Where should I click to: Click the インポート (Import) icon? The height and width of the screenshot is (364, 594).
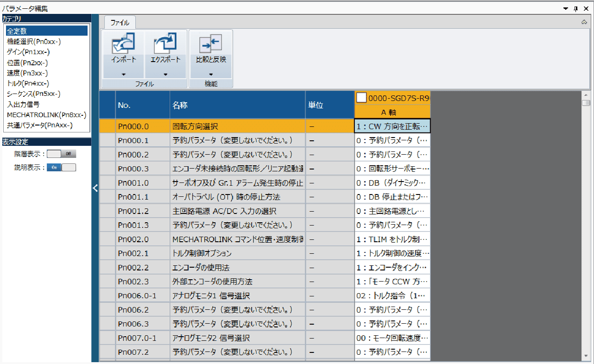[x=123, y=44]
